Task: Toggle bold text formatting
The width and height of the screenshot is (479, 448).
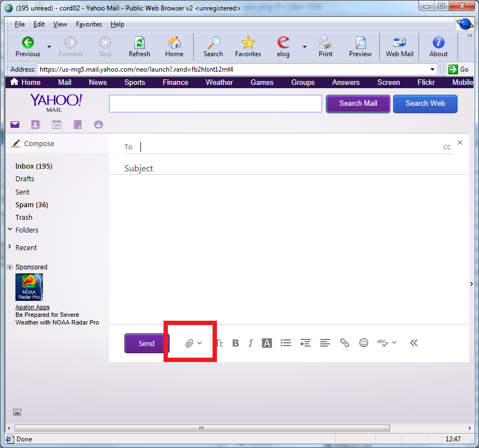Action: click(x=236, y=343)
